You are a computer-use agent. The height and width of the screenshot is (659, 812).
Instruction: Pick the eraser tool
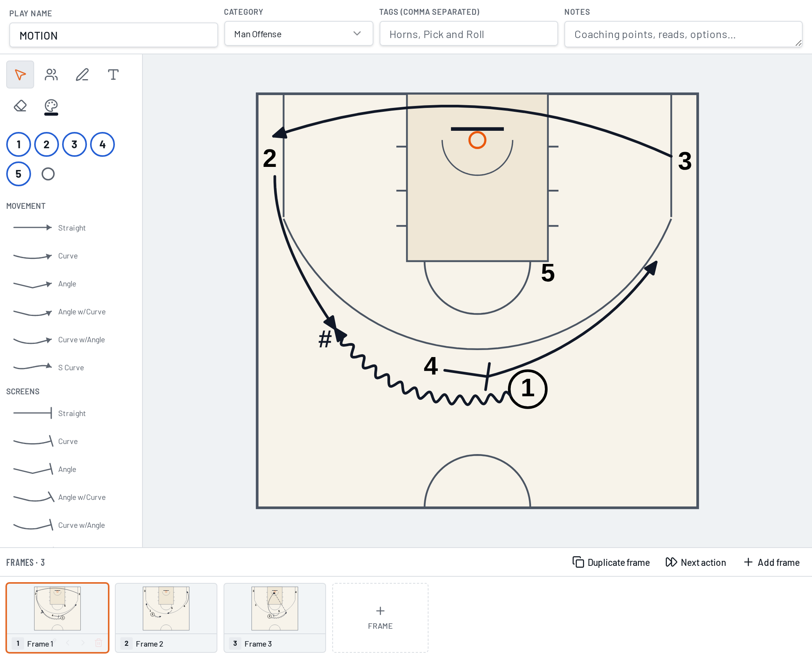tap(20, 106)
